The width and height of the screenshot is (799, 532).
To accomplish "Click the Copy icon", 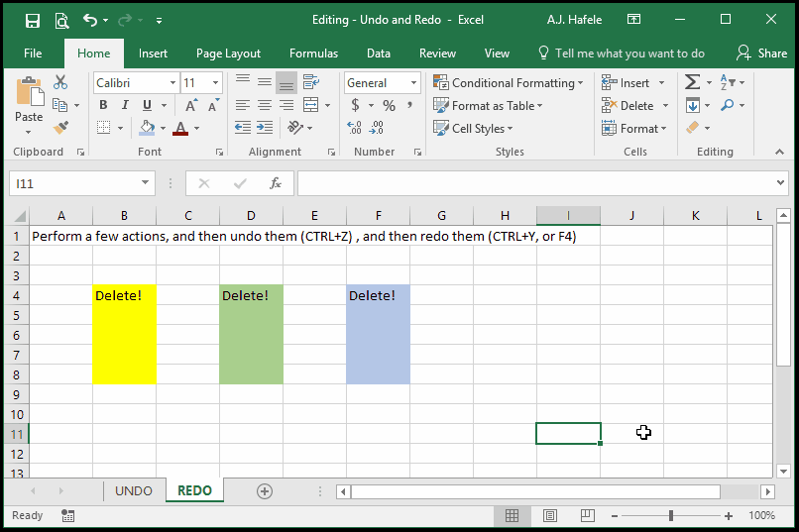I will pyautogui.click(x=60, y=105).
